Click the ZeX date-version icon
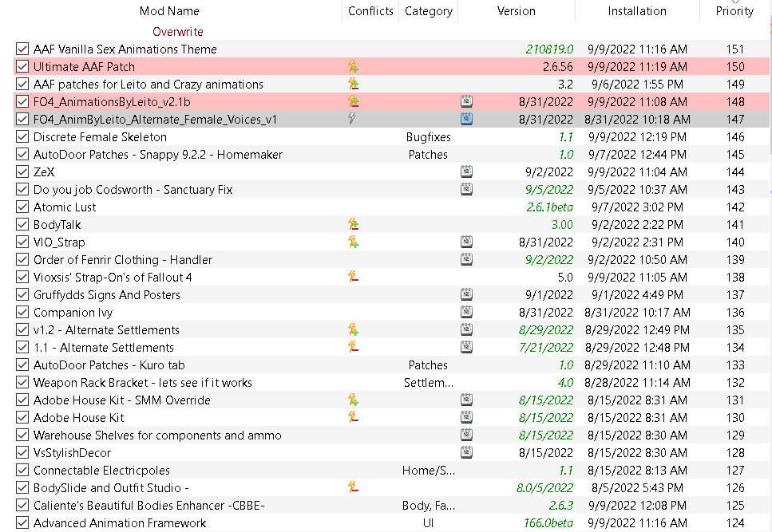This screenshot has height=532, width=772. pos(466,171)
